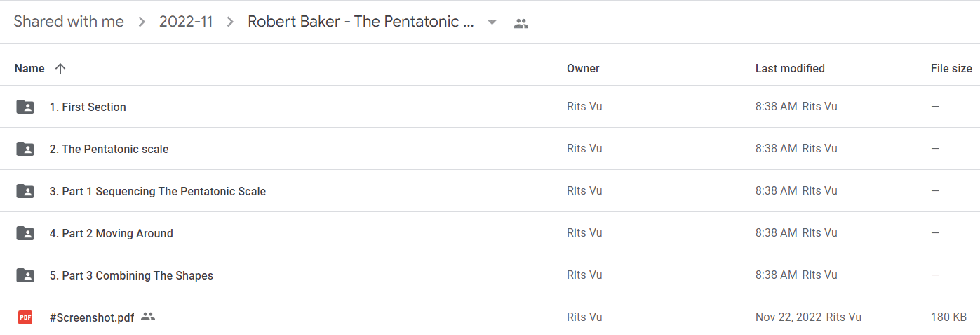Click the shared people icon in the breadcrumb bar
The height and width of the screenshot is (335, 980).
[521, 23]
